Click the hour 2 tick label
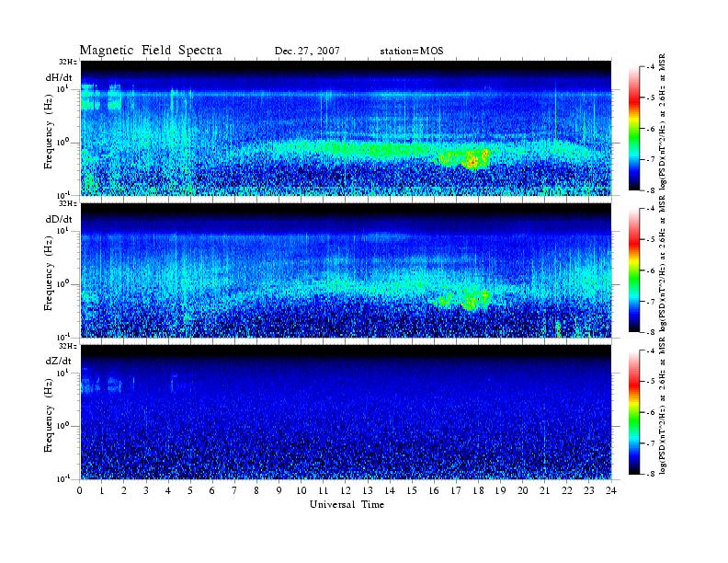 click(124, 490)
